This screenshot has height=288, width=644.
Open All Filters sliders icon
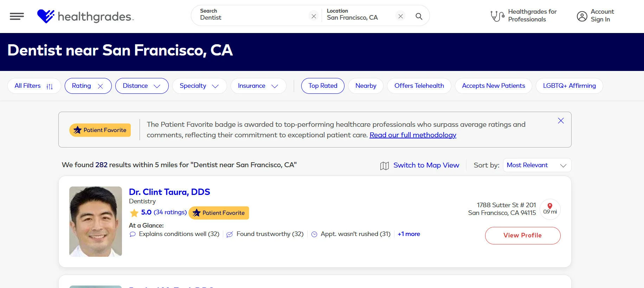pos(50,86)
